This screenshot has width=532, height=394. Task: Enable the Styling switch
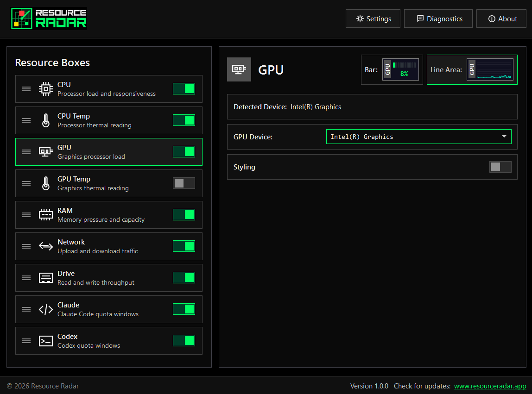point(500,167)
